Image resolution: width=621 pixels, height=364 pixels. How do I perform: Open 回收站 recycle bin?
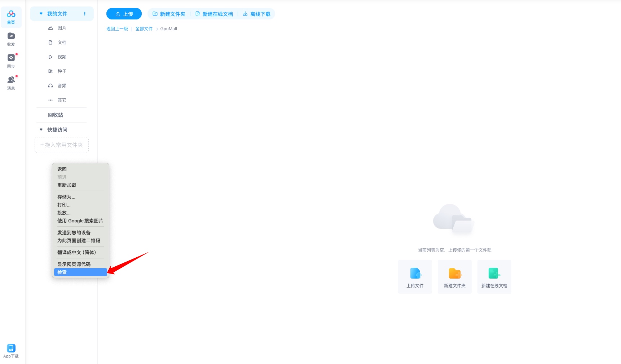pos(56,115)
